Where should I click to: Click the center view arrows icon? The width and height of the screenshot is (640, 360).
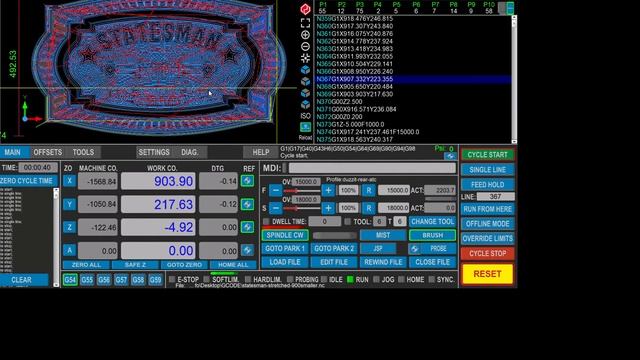pyautogui.click(x=305, y=58)
